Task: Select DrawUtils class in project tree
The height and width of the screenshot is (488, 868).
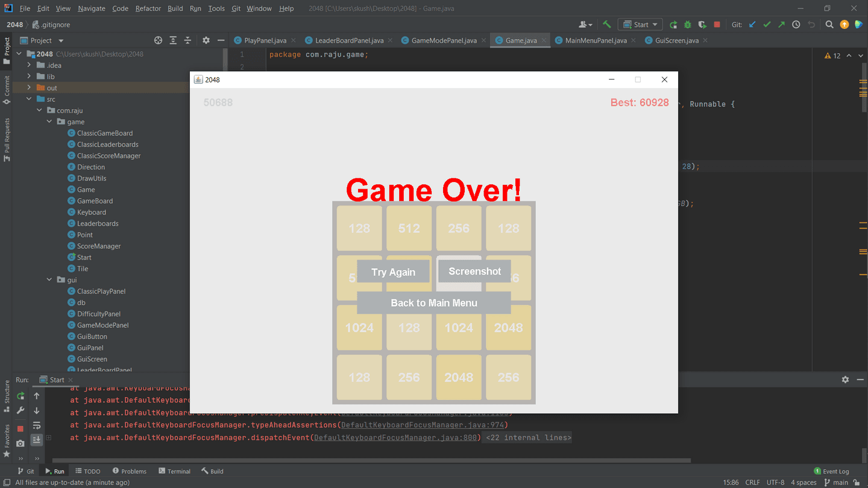Action: coord(91,178)
